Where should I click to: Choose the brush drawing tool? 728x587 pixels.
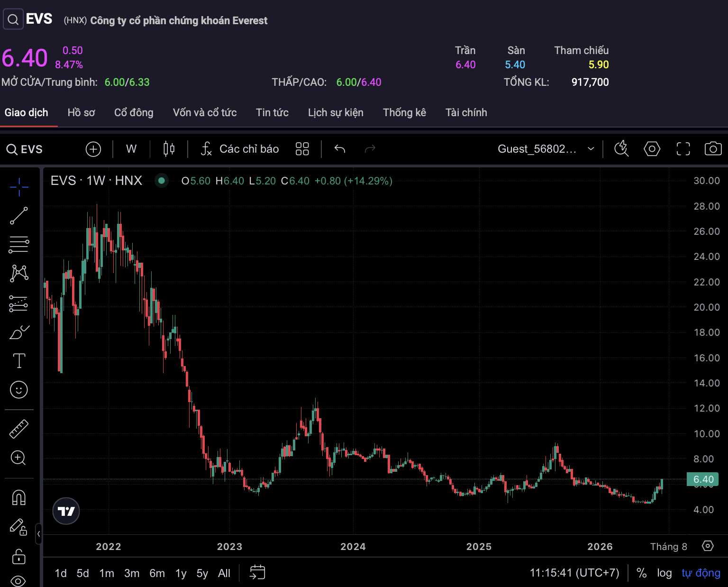point(19,332)
